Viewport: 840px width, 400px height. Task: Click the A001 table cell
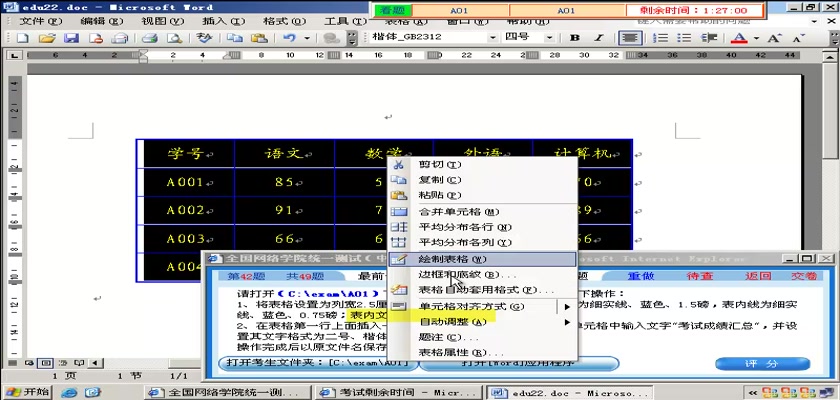tap(186, 183)
